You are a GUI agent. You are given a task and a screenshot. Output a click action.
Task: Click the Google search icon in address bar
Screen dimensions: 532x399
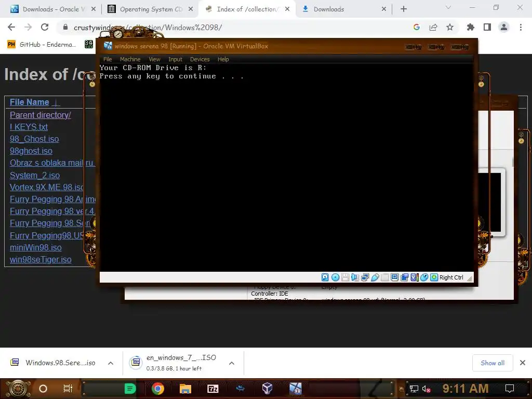pos(417,27)
